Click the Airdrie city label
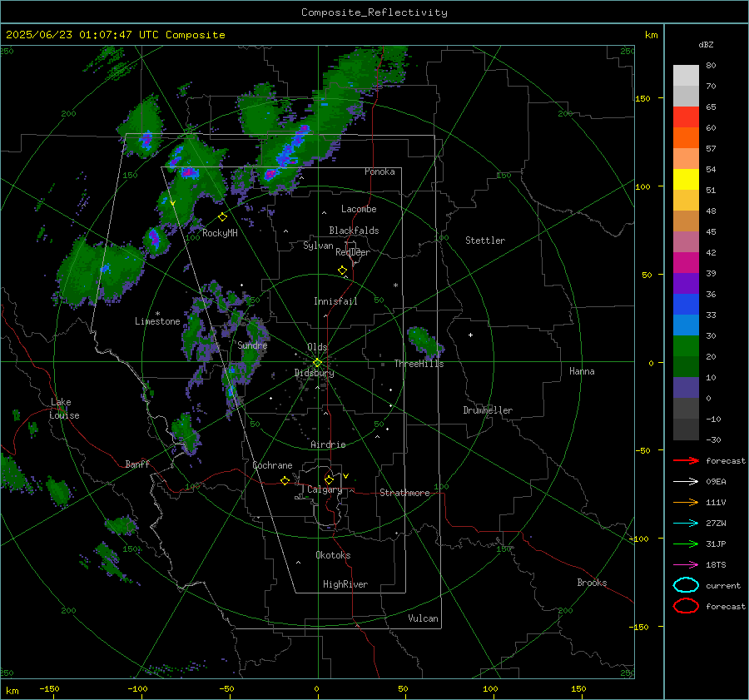This screenshot has width=749, height=700. pos(328,444)
